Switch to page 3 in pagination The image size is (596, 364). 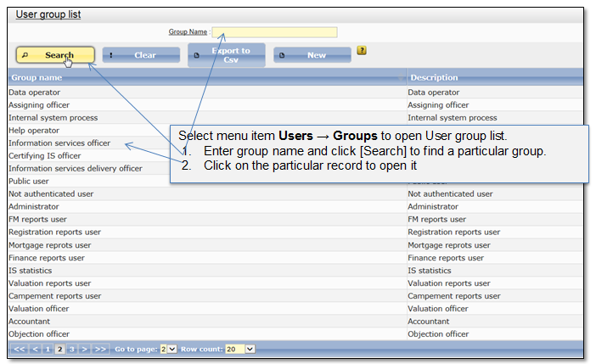pos(71,349)
